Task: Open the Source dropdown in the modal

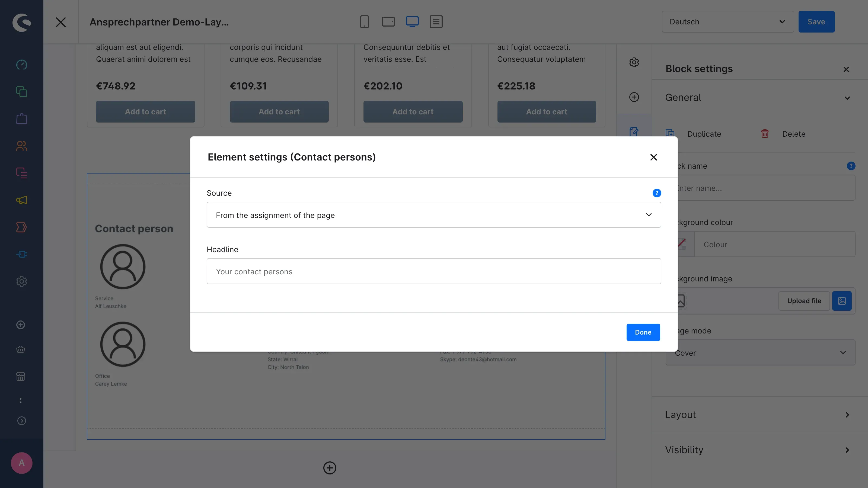Action: pos(434,215)
